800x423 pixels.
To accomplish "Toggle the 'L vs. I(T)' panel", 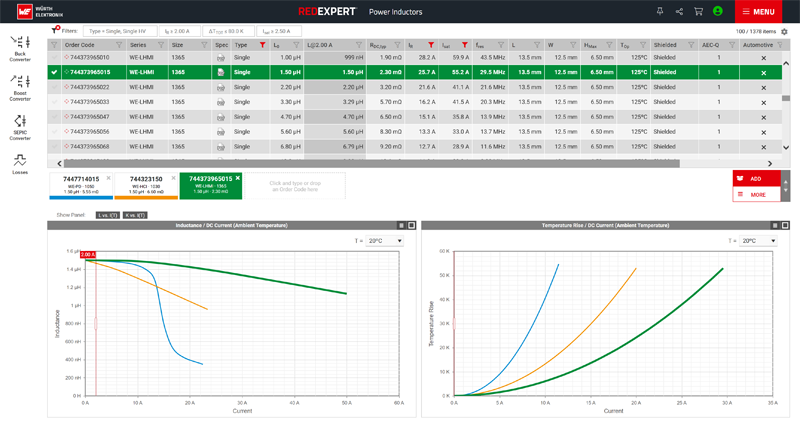I will [108, 215].
